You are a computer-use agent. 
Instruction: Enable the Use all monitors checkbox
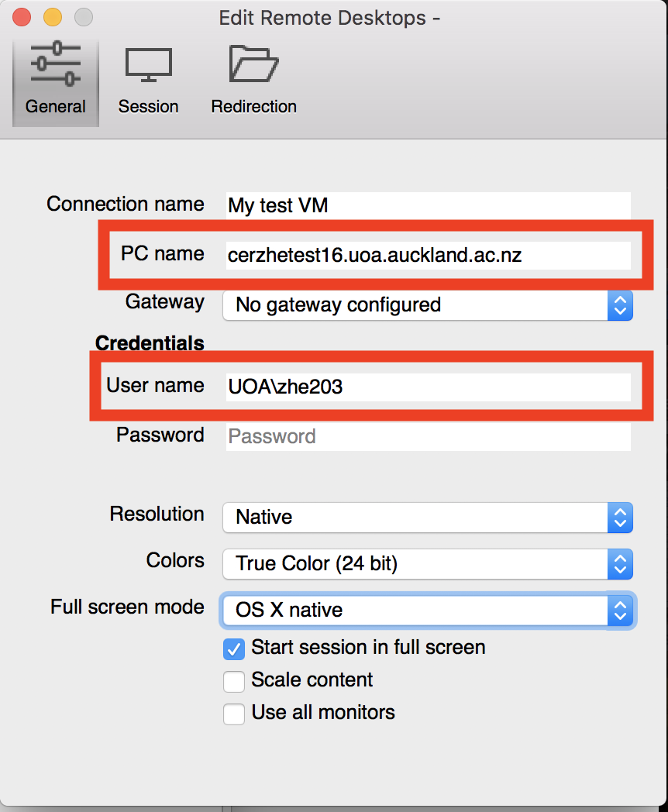(x=234, y=714)
